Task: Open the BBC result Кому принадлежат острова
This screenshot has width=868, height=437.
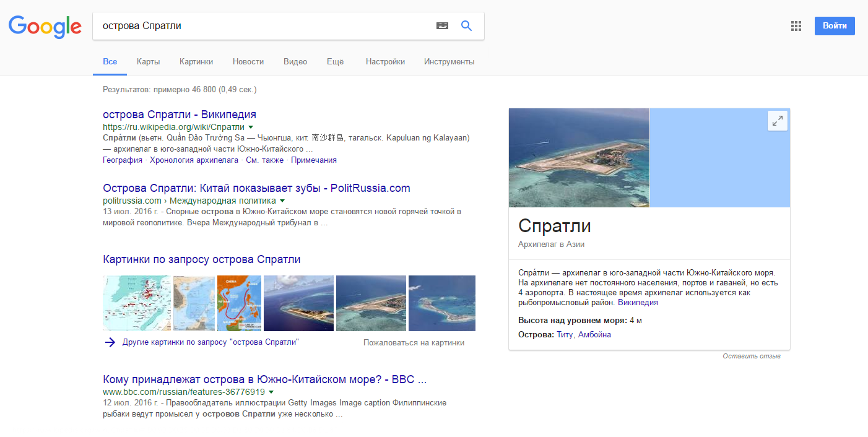Action: click(265, 379)
